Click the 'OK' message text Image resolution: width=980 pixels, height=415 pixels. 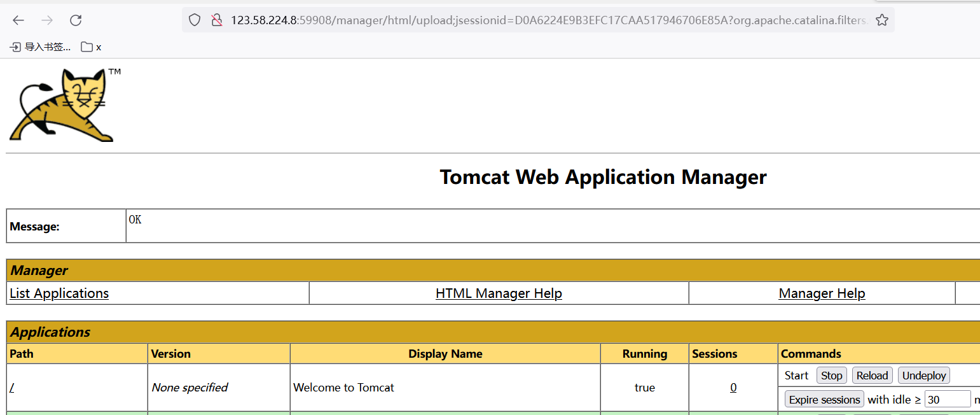135,220
